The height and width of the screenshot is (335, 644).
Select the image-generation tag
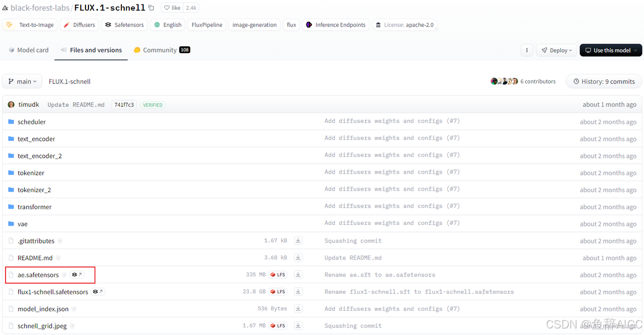254,25
